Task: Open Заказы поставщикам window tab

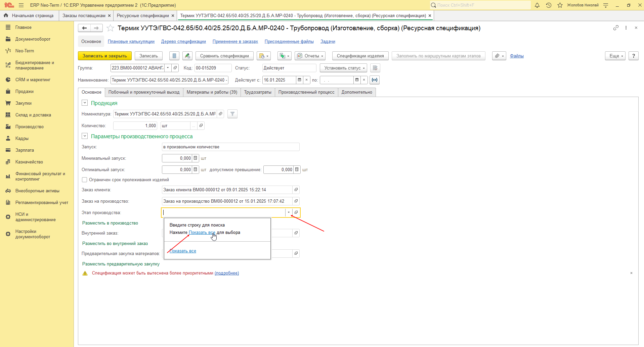Action: (84, 15)
